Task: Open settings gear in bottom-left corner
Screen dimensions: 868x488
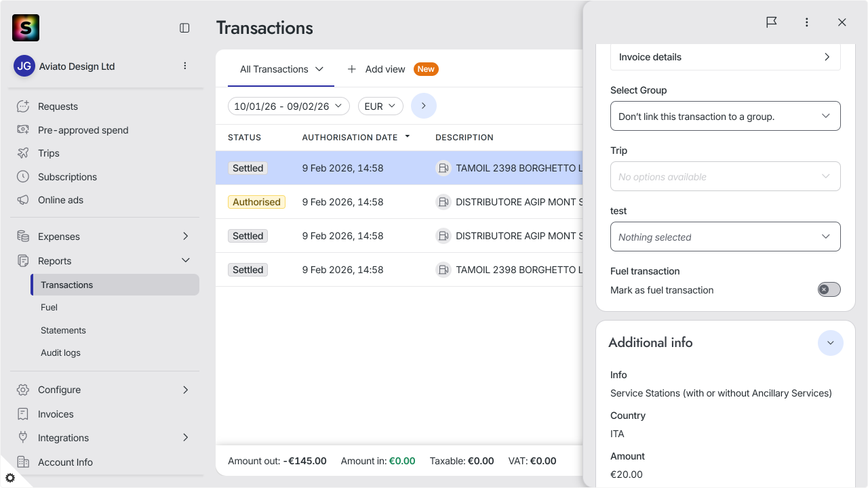Action: [10, 478]
